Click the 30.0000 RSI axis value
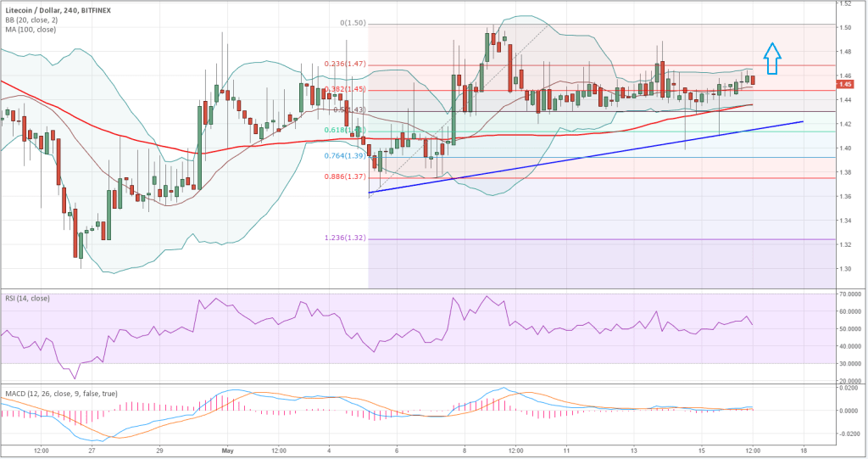Viewport: 868px width, 459px height. coord(852,364)
